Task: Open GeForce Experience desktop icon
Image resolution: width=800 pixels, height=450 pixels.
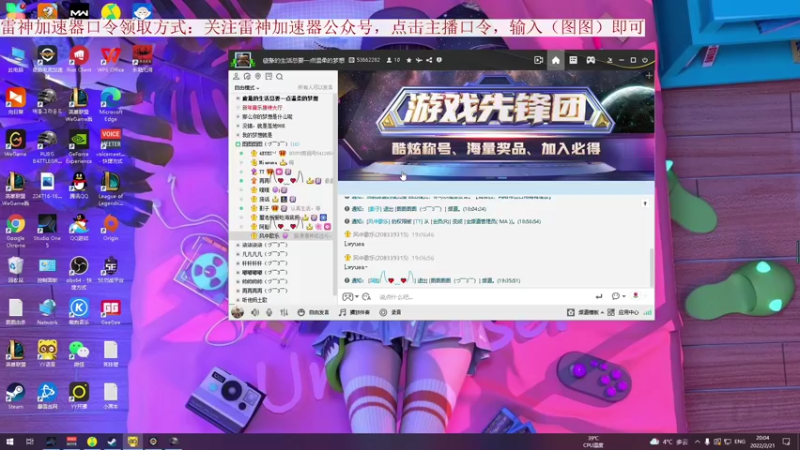Action: 79,147
